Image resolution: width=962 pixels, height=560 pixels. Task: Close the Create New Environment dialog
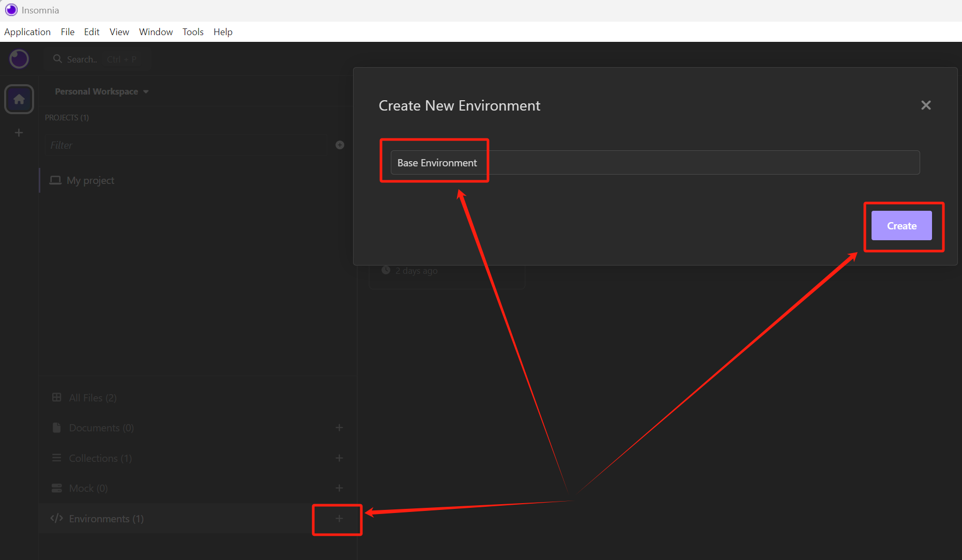926,105
